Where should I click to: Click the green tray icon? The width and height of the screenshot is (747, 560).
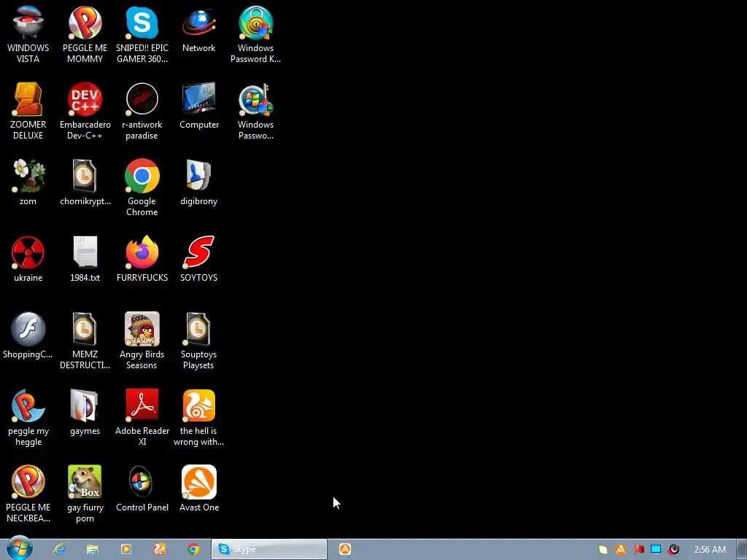click(603, 550)
